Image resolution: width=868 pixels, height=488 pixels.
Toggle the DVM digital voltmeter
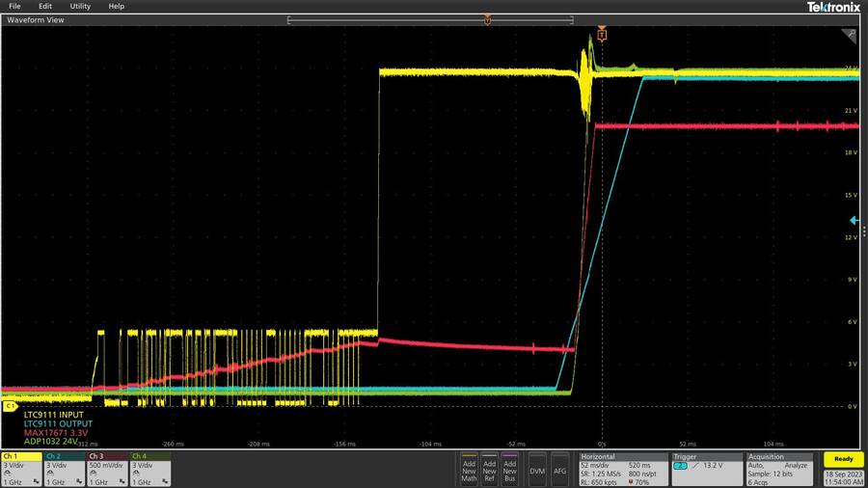(x=537, y=470)
